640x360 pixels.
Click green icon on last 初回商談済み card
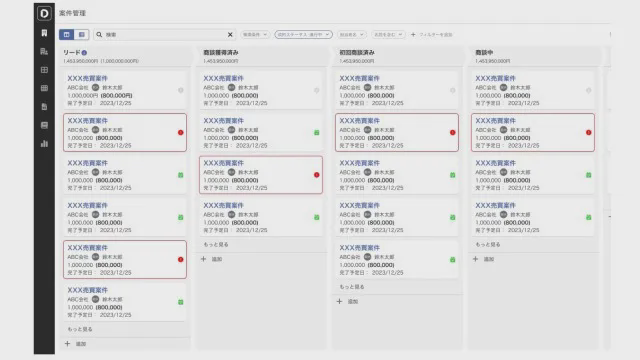[452, 260]
